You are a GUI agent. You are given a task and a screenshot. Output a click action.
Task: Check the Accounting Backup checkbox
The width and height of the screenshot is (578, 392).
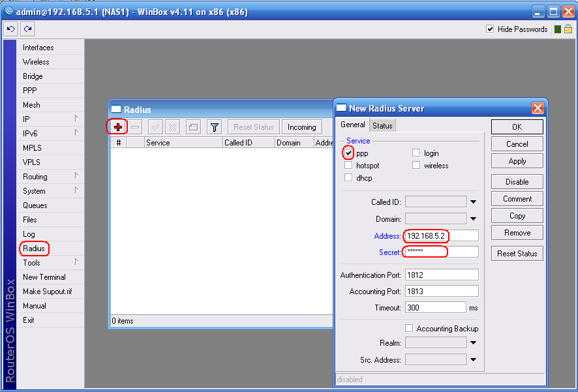pos(409,328)
